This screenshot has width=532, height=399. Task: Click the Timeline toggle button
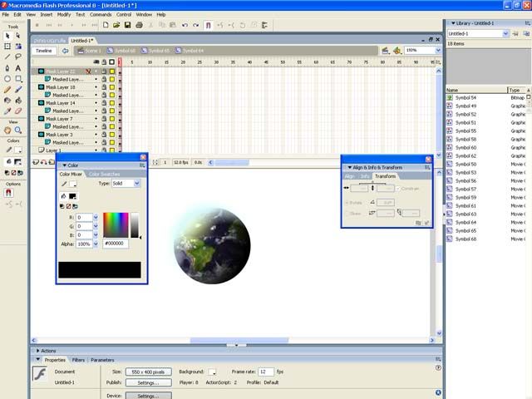pyautogui.click(x=44, y=51)
